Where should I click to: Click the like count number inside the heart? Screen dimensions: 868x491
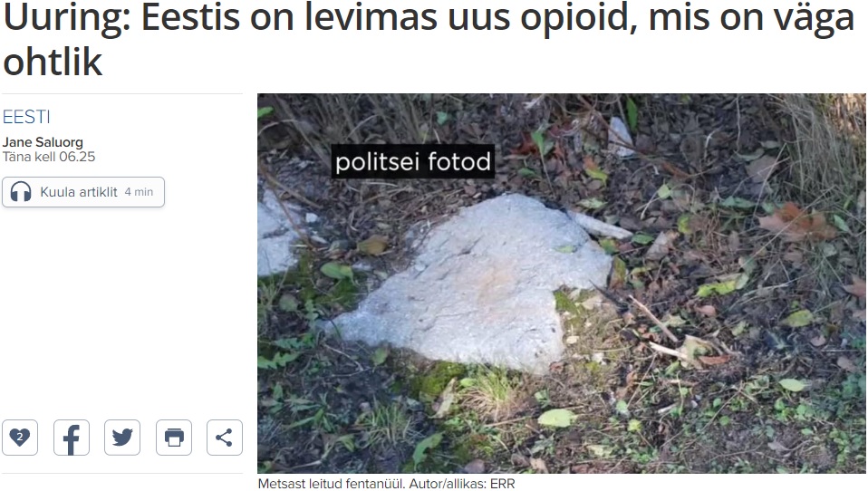pyautogui.click(x=20, y=437)
